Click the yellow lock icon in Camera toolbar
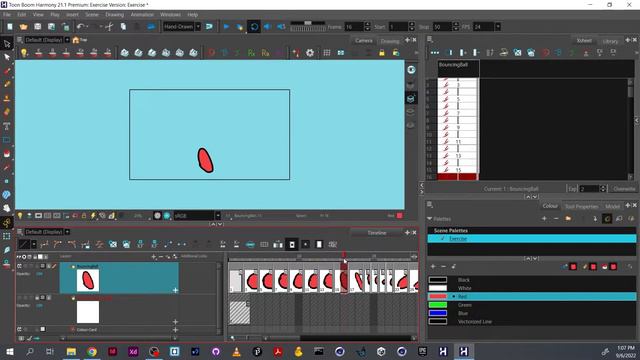Image resolution: width=640 pixels, height=360 pixels. 382,53
